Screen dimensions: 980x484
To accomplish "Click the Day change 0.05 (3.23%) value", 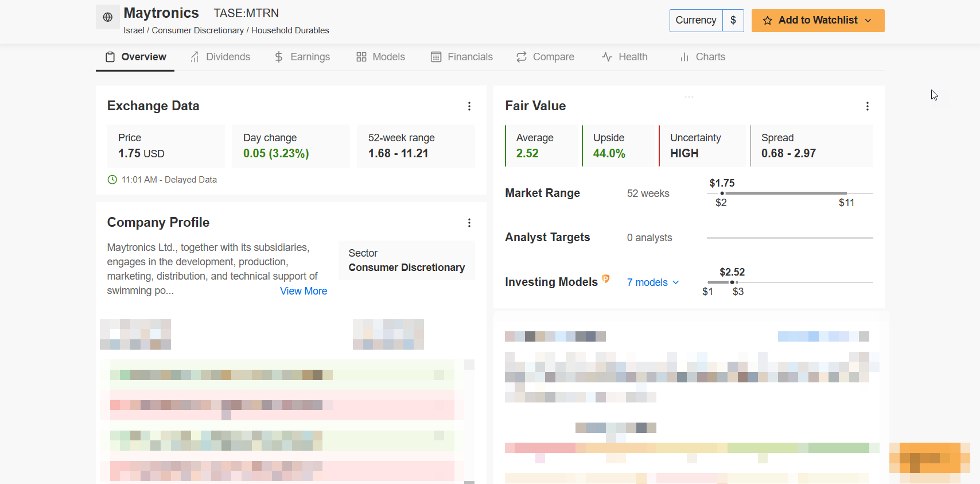I will [x=276, y=153].
